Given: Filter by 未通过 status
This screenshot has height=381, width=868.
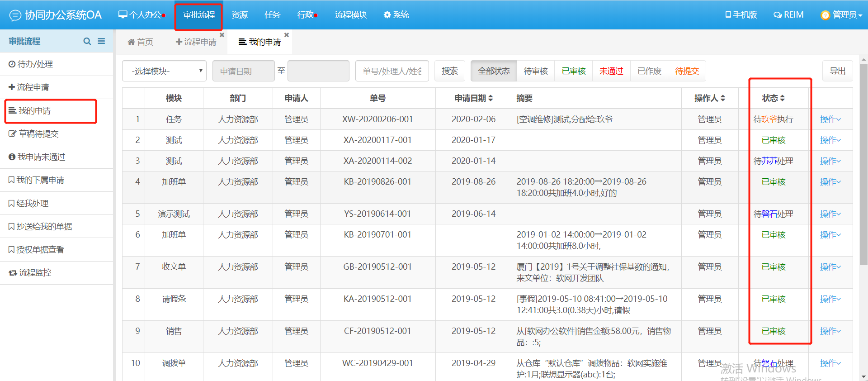Looking at the screenshot, I should tap(611, 71).
